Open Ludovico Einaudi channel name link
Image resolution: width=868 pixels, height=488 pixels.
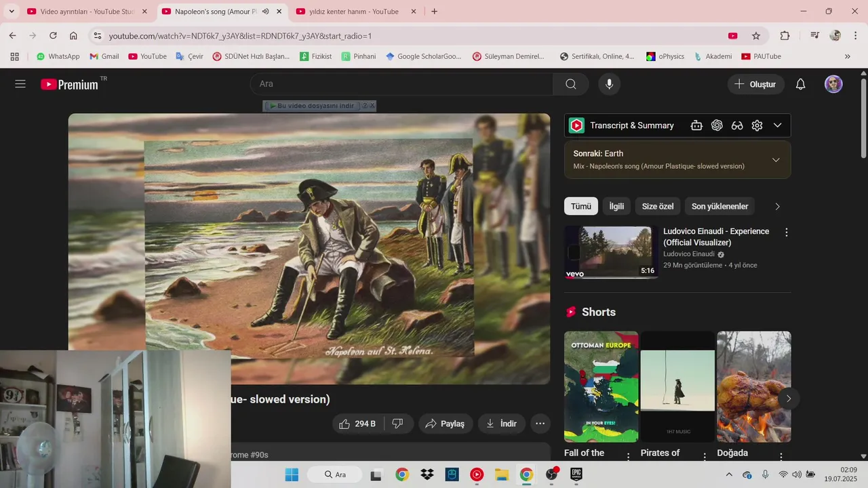click(x=689, y=254)
